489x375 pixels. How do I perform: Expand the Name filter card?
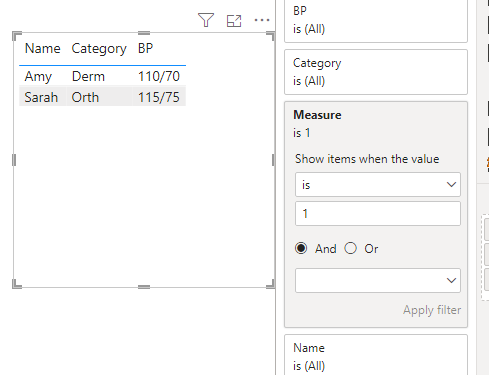[376, 356]
